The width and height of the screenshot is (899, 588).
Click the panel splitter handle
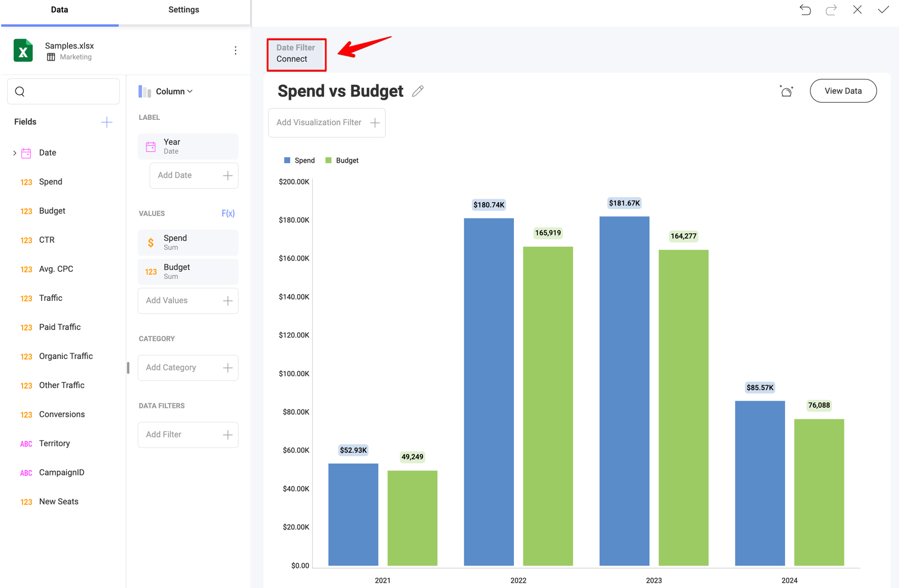click(x=128, y=368)
